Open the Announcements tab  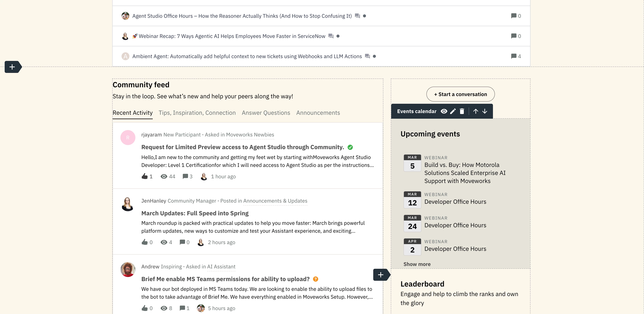click(x=318, y=113)
